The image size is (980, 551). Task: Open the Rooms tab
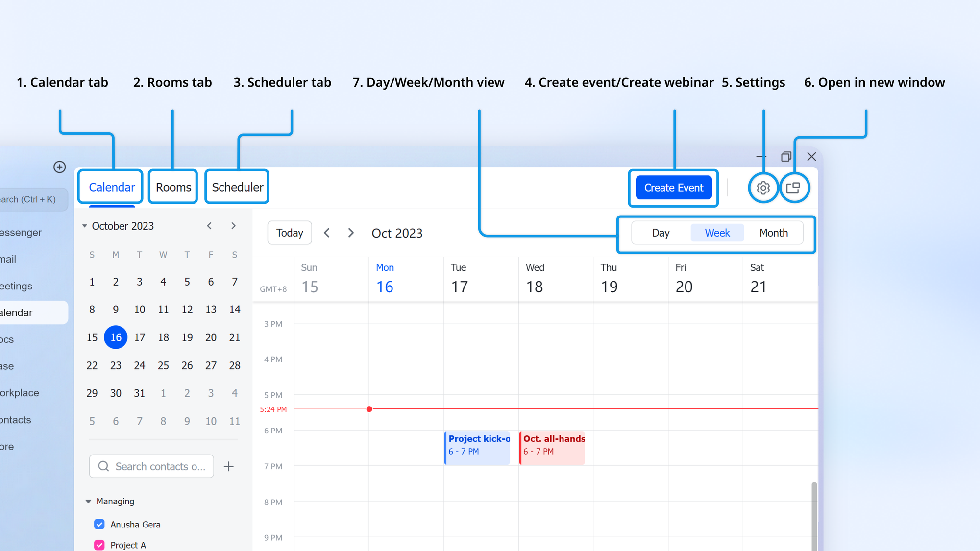[173, 187]
